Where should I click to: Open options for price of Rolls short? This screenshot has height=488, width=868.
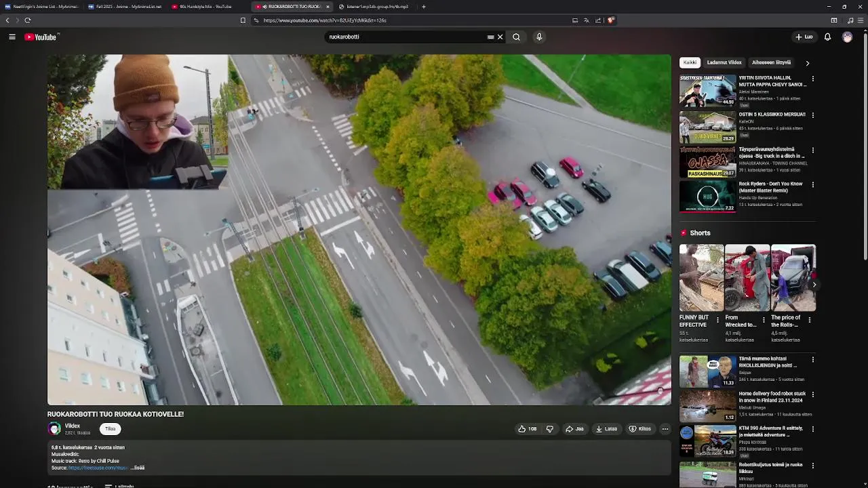coord(810,320)
